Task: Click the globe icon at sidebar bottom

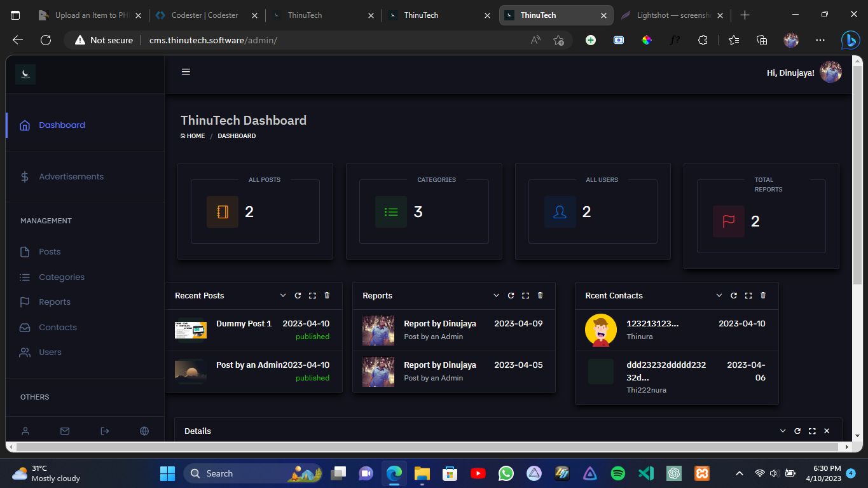Action: pyautogui.click(x=144, y=431)
